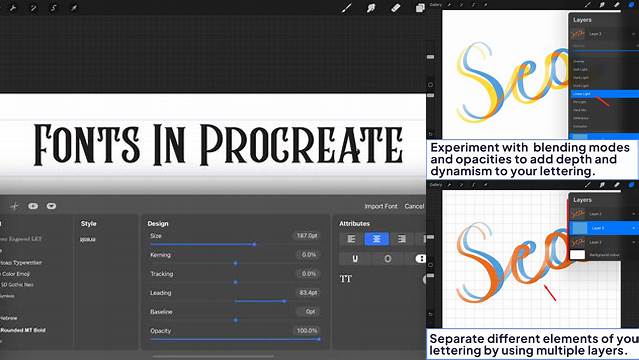Activate Transform arrow in multiple layers window
This screenshot has height=360, width=639.
485,185
